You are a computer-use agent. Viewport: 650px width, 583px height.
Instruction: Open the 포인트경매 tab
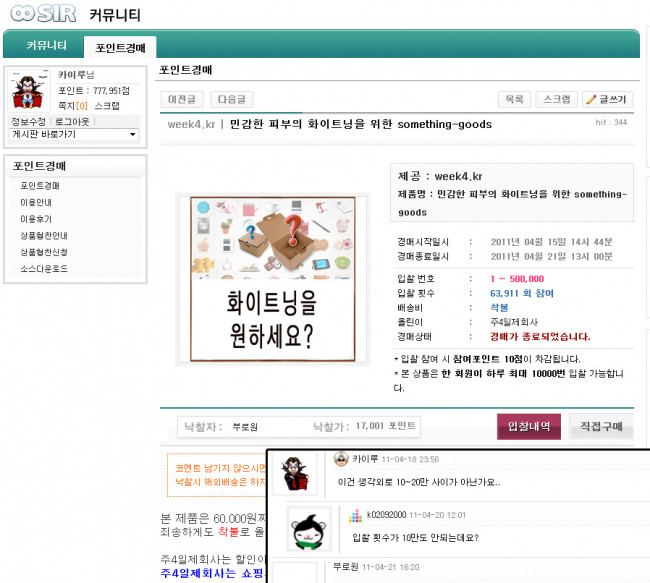[x=120, y=47]
